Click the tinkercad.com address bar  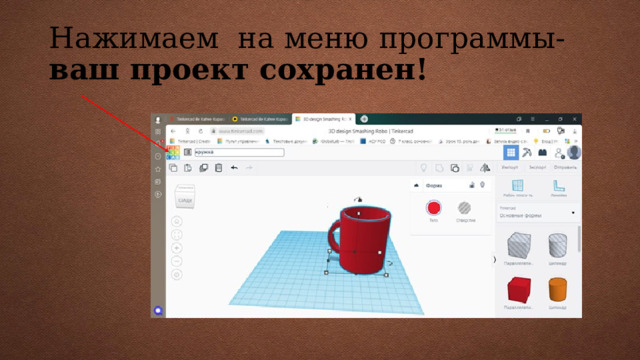pos(238,131)
